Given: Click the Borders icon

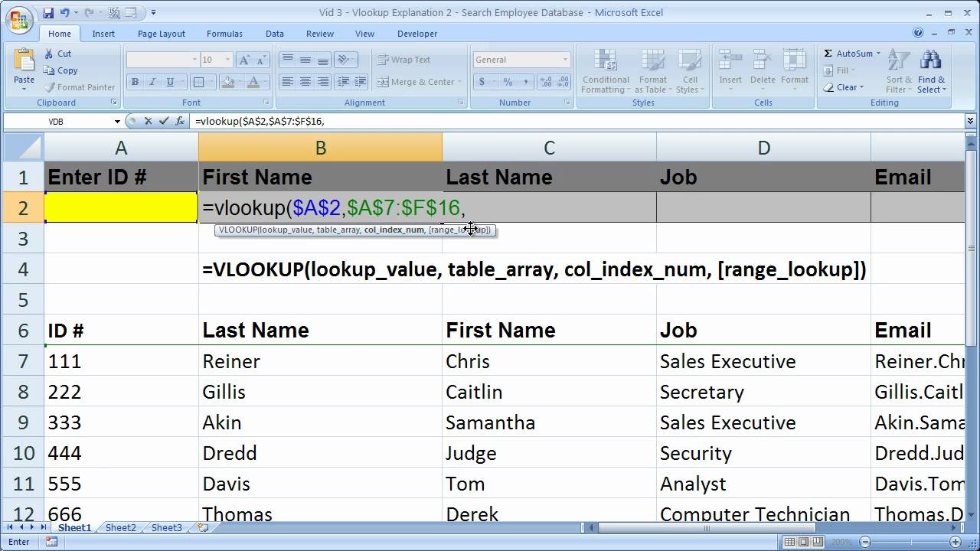Looking at the screenshot, I should [x=198, y=82].
